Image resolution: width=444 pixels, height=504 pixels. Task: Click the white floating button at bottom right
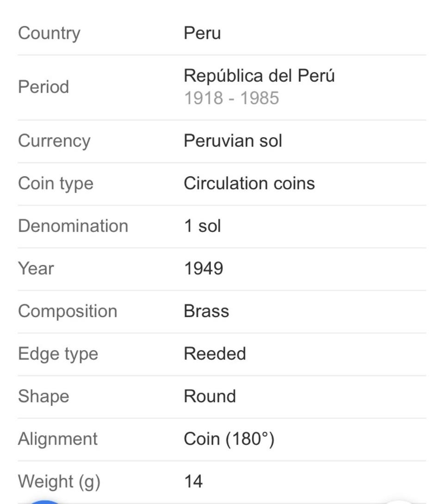tap(399, 502)
